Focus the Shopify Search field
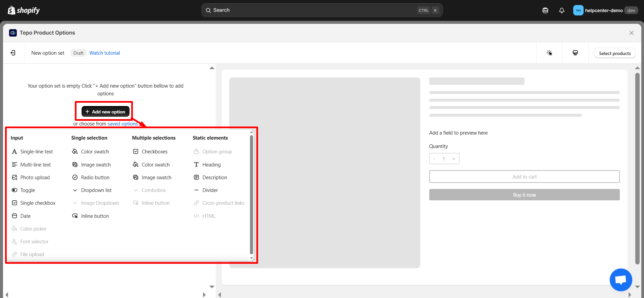This screenshot has width=644, height=298. tap(322, 10)
